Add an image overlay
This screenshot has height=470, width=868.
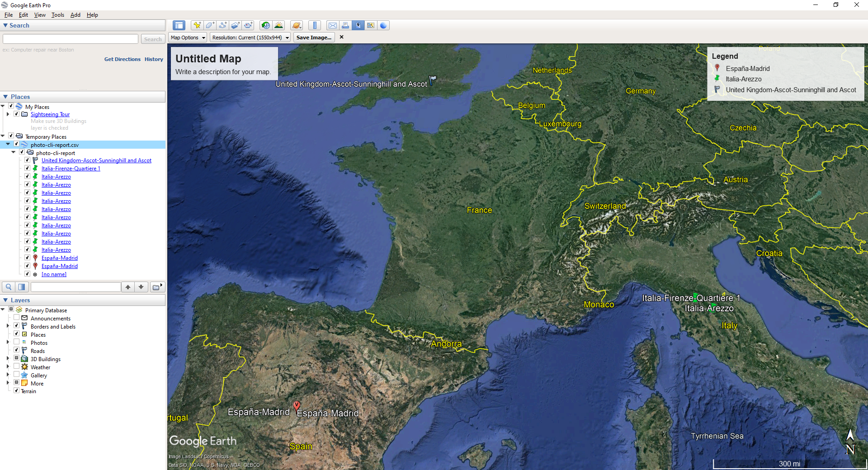[235, 25]
